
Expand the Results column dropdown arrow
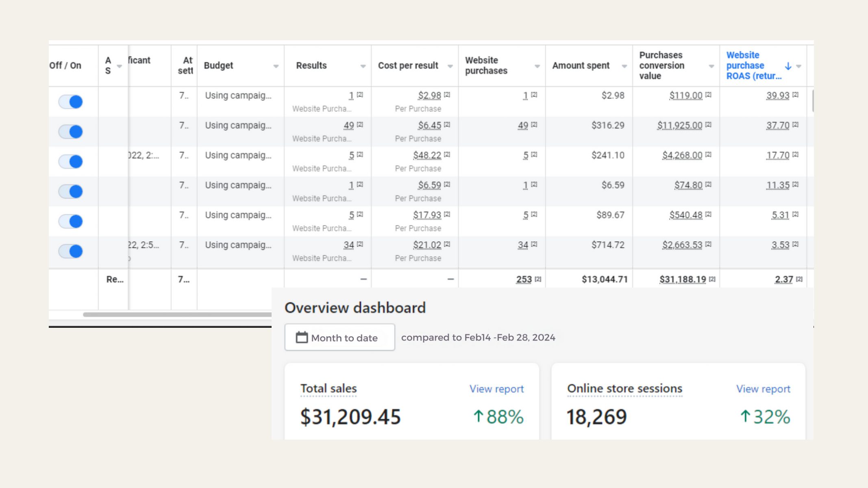[363, 66]
